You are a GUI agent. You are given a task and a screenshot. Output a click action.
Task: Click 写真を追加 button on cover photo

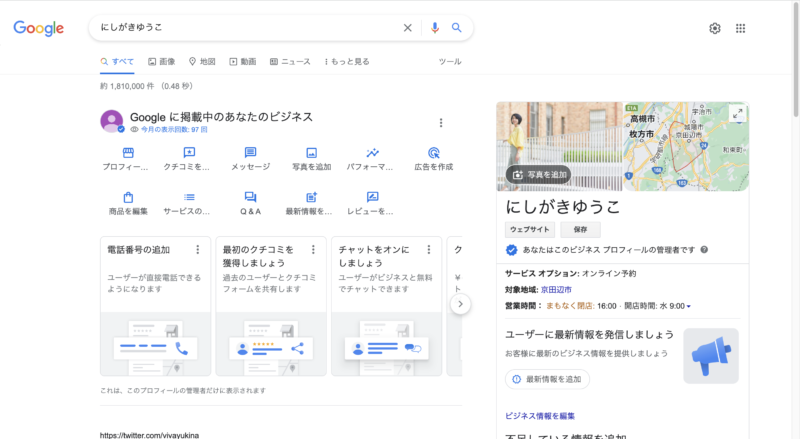click(539, 175)
